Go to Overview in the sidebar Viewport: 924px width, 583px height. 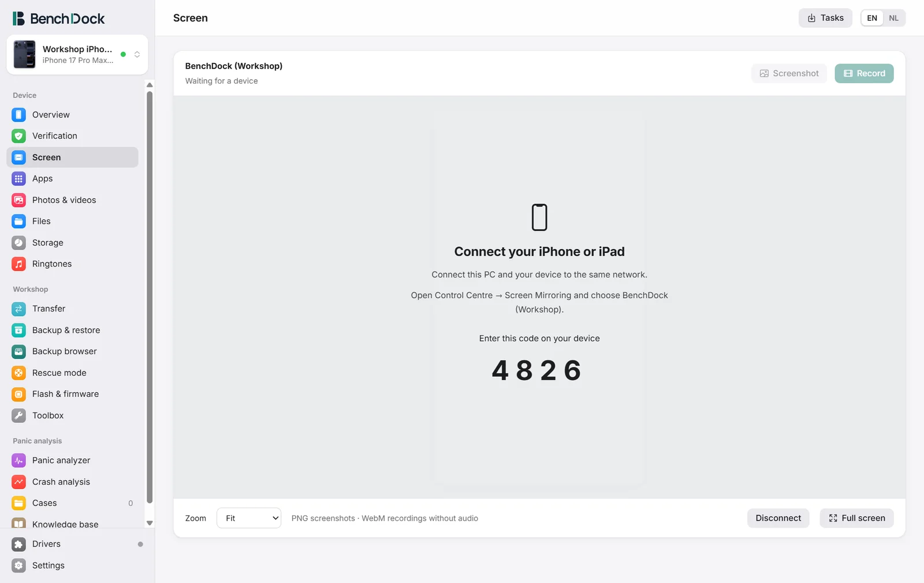coord(72,115)
